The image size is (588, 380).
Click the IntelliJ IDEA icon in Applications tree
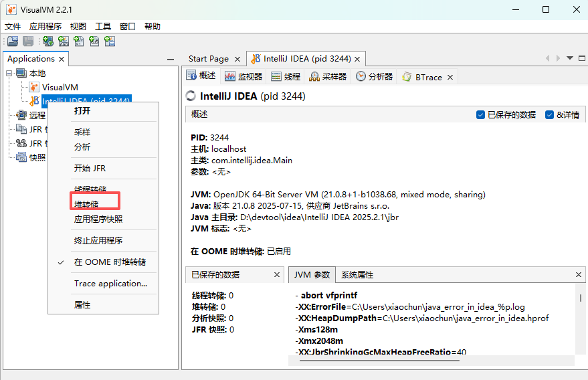point(35,101)
